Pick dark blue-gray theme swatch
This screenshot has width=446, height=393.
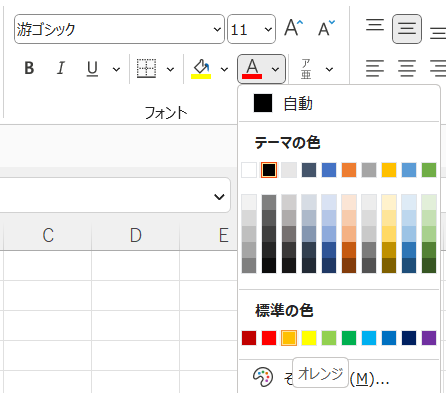coord(309,170)
